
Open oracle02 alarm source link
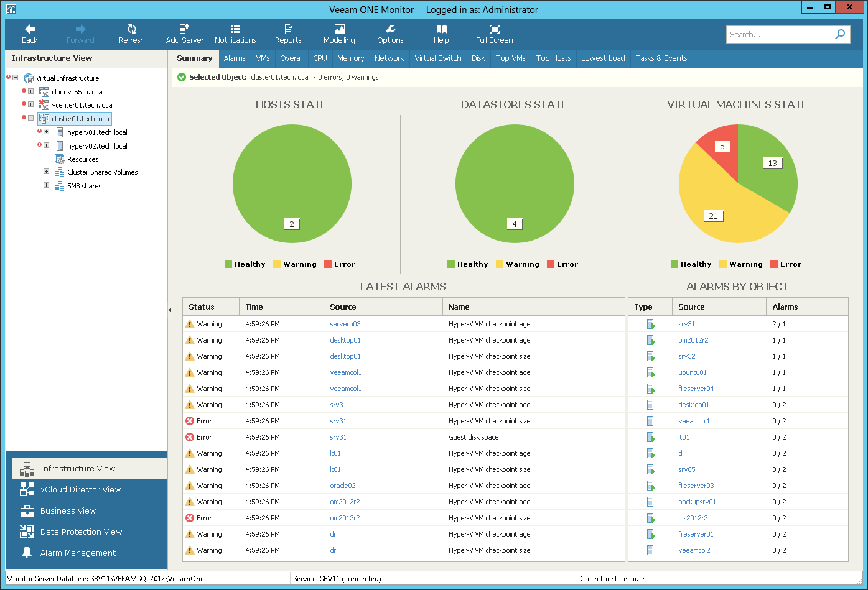point(343,486)
